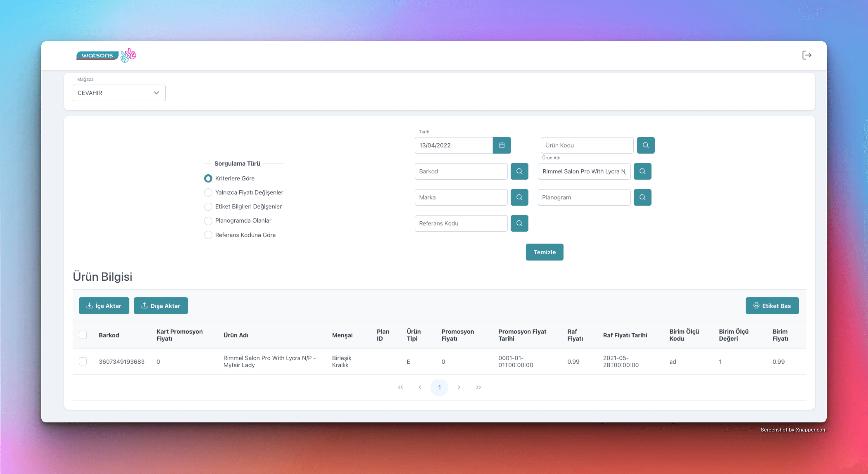Select Yalnızca Fiyatı Değişenler radio option

(x=208, y=192)
